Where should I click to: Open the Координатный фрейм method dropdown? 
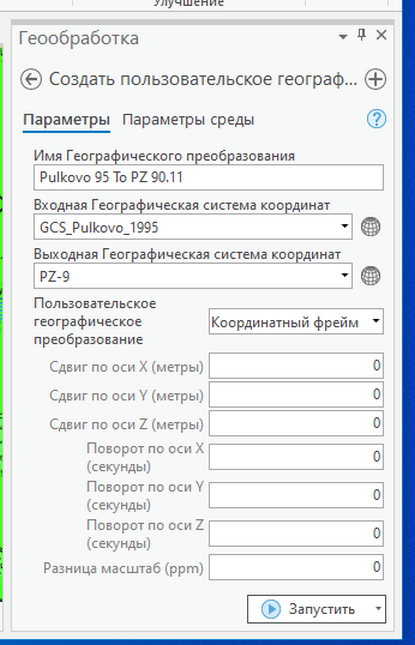[x=296, y=322]
